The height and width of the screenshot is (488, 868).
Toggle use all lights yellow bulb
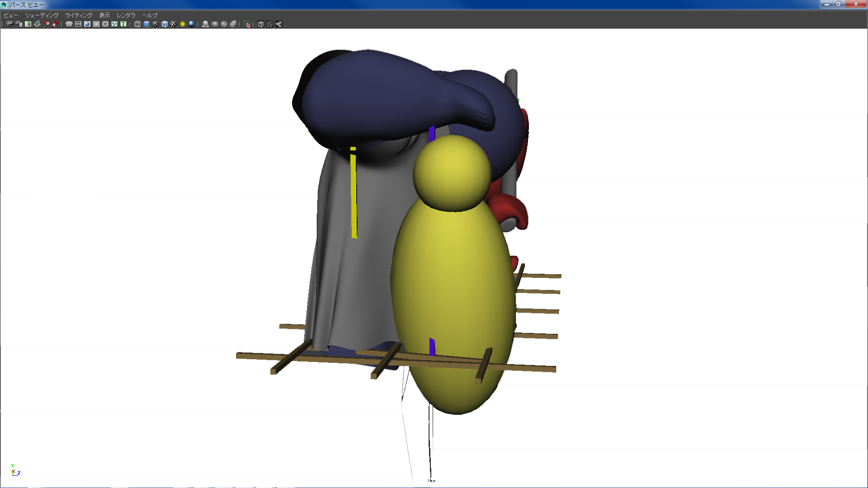(x=183, y=24)
